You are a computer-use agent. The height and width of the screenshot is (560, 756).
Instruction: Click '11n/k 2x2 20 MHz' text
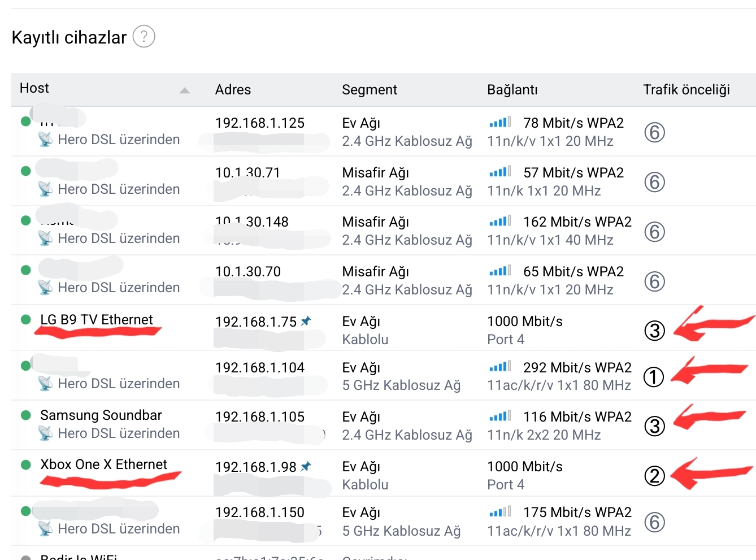click(x=544, y=435)
